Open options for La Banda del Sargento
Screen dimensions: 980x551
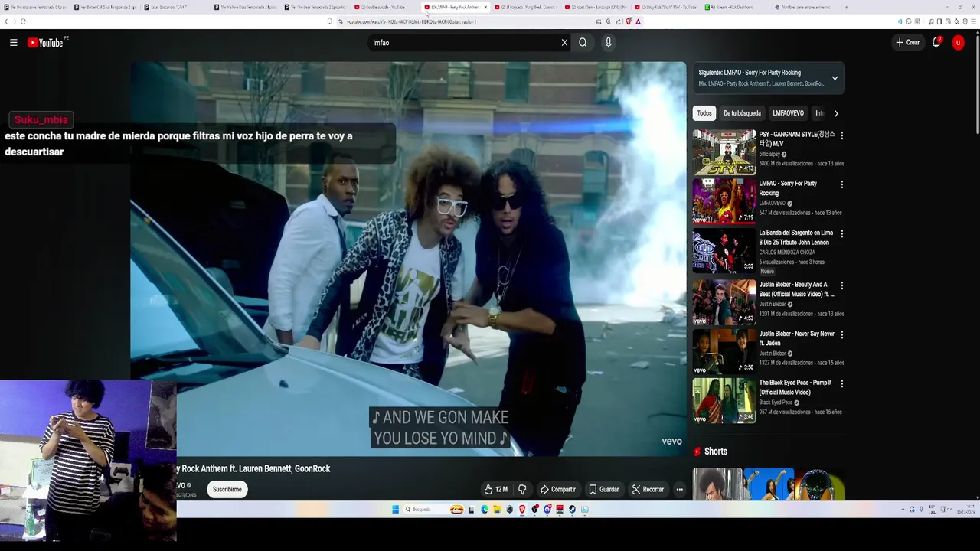841,233
